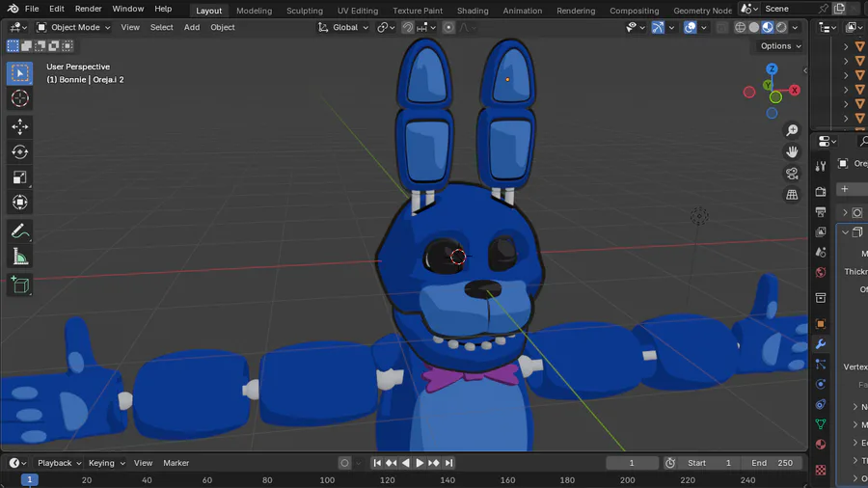The height and width of the screenshot is (488, 868).
Task: Toggle Show Gizmo button
Action: [x=658, y=27]
